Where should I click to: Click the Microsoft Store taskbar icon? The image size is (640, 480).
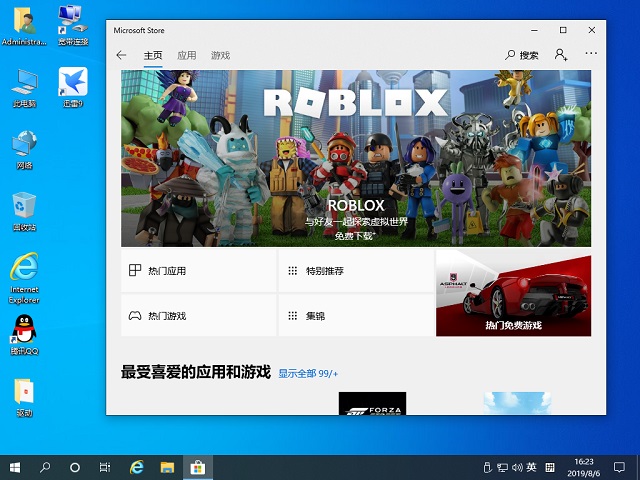[x=198, y=467]
